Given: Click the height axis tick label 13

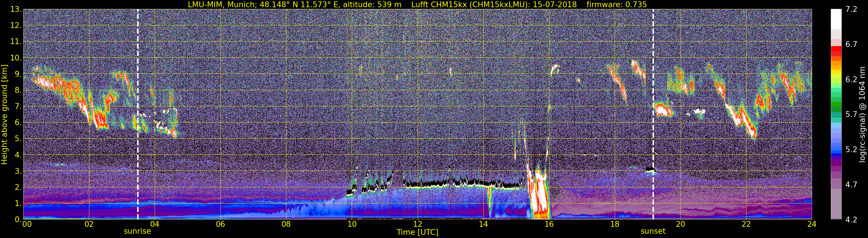Looking at the screenshot, I should click(16, 10).
